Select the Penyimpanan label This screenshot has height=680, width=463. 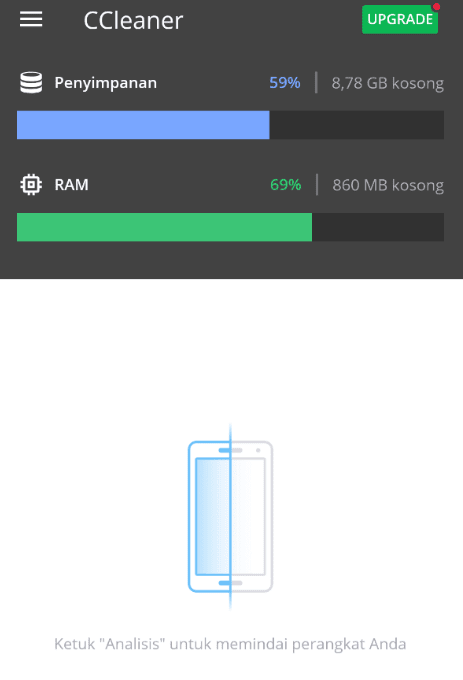(105, 83)
